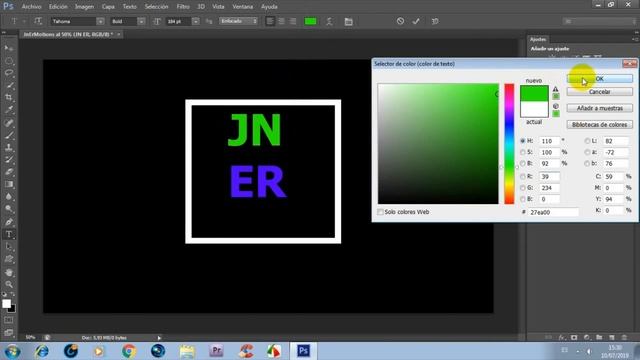Select the L lightness radio button

tap(587, 141)
